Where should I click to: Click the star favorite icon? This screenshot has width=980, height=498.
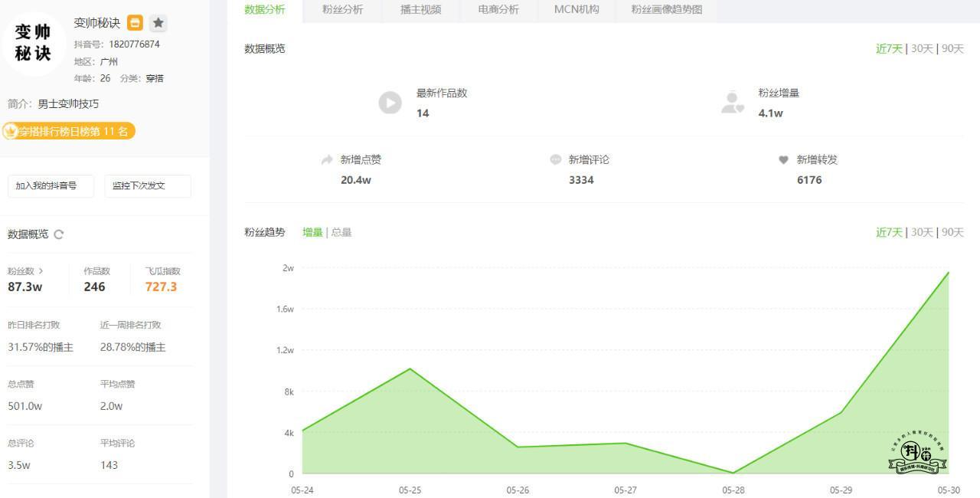[x=158, y=23]
